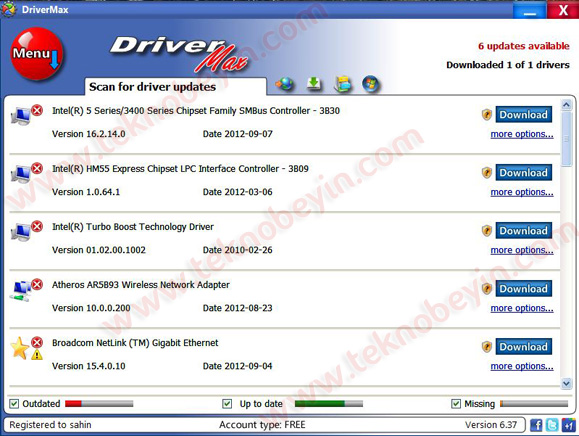Click 'Version 6.37' status text
The width and height of the screenshot is (579, 436).
(491, 425)
